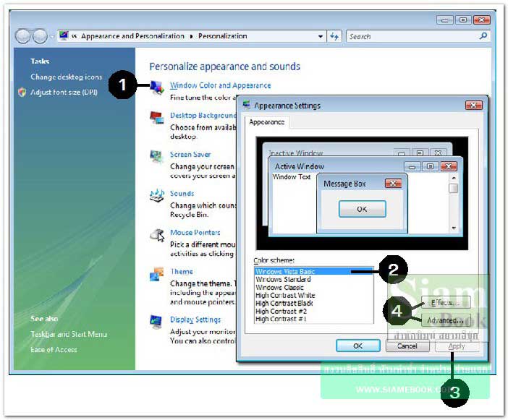Select Windows Classic color scheme

click(313, 287)
